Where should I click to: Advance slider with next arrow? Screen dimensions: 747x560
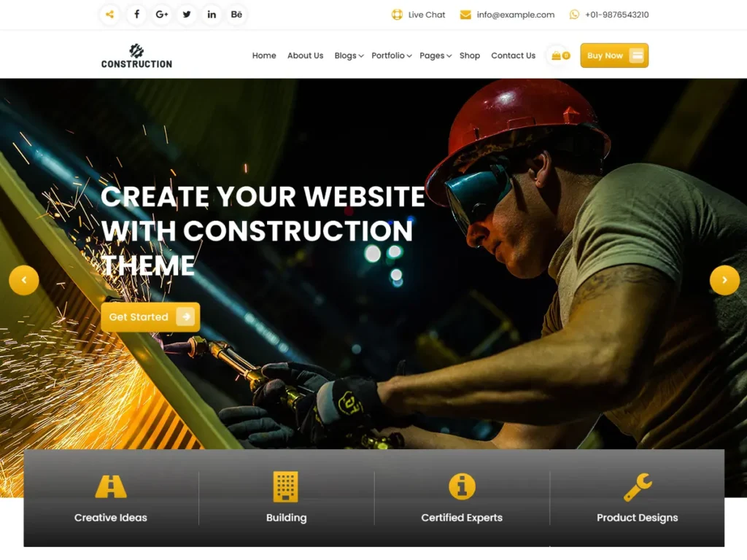click(724, 280)
